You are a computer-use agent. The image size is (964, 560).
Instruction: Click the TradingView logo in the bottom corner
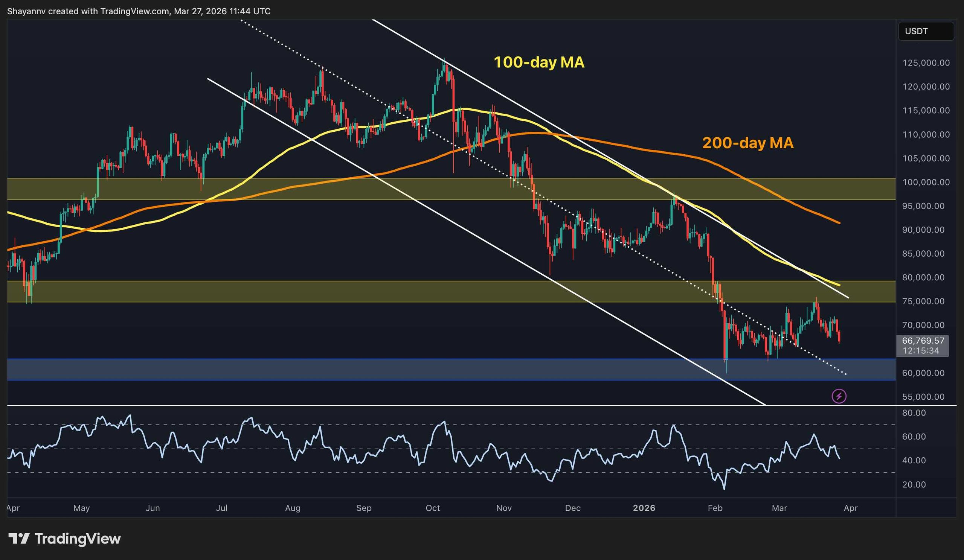coord(61,539)
